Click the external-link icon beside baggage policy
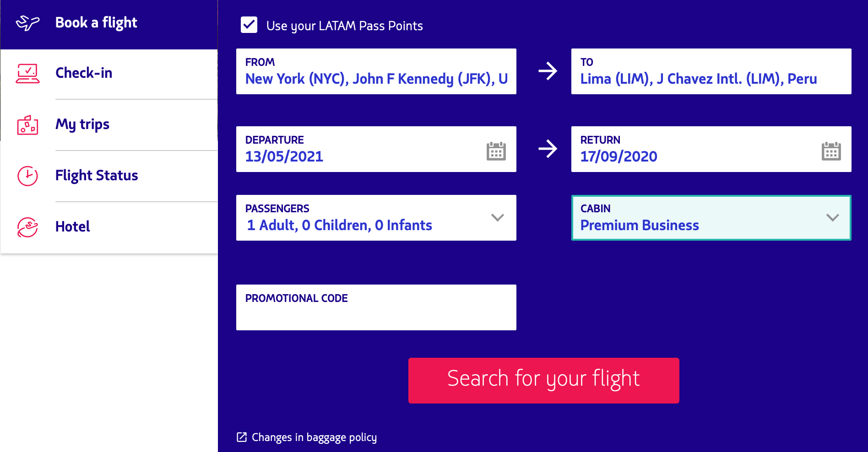The height and width of the screenshot is (452, 868). pos(242,436)
